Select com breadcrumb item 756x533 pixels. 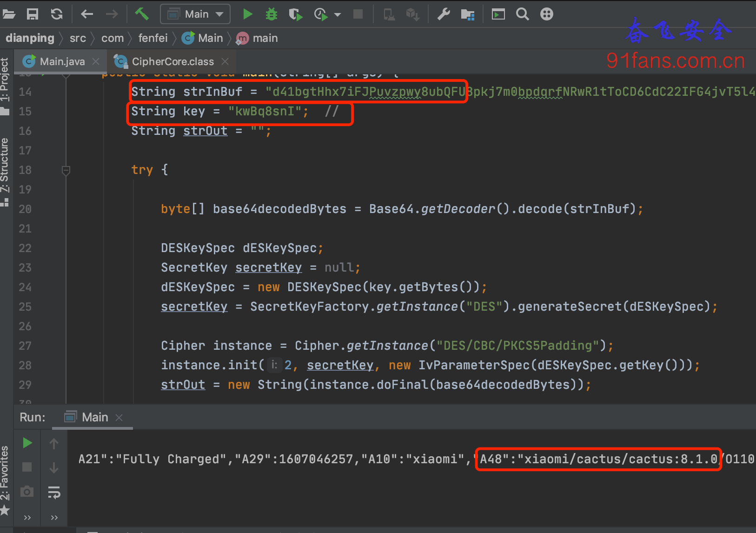113,38
